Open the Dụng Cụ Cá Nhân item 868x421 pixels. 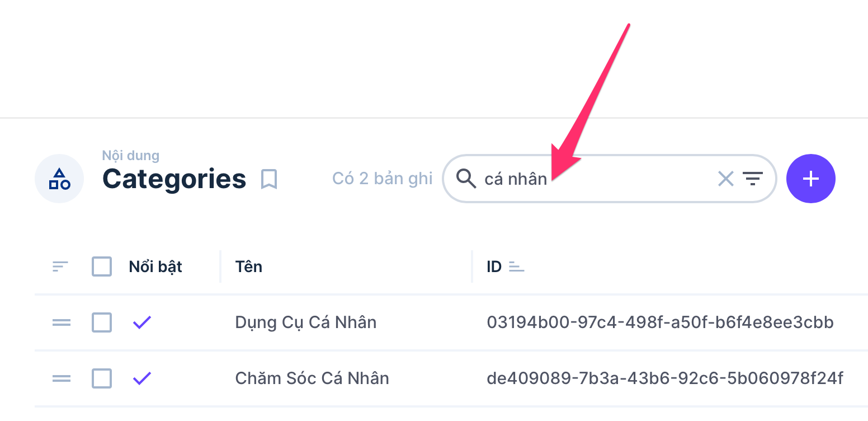coord(305,322)
